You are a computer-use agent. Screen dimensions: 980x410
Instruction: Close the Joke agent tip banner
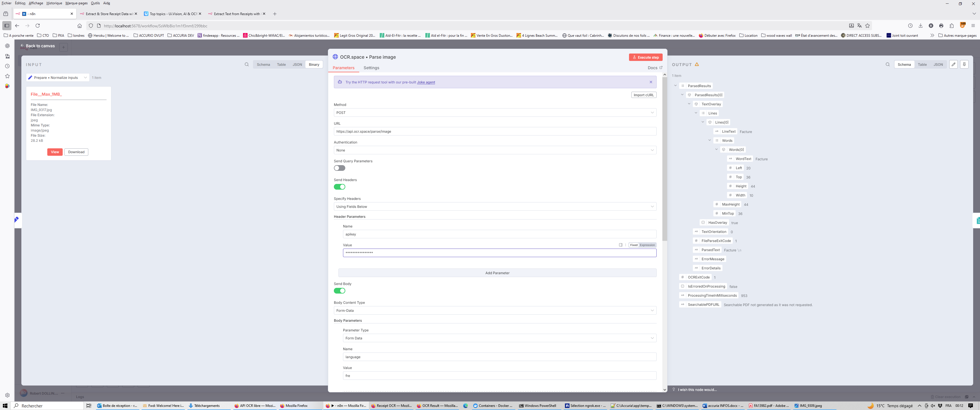click(x=651, y=82)
